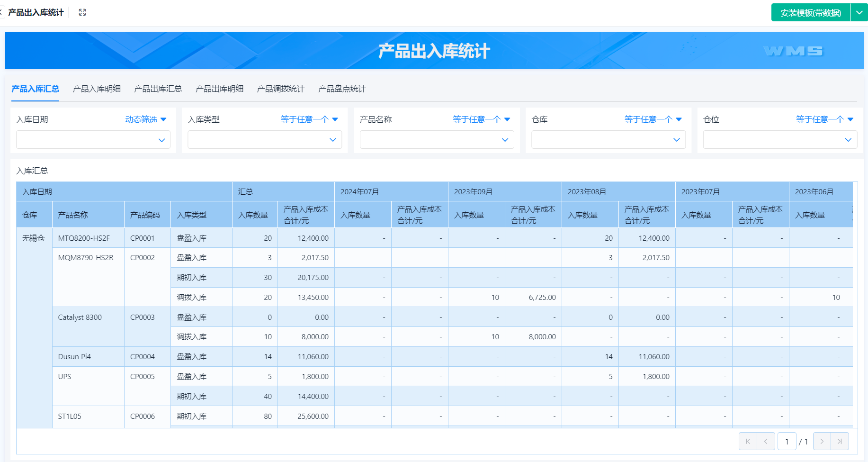This screenshot has width=868, height=462.
Task: Expand the 入库类型 filter select box
Action: 265,140
